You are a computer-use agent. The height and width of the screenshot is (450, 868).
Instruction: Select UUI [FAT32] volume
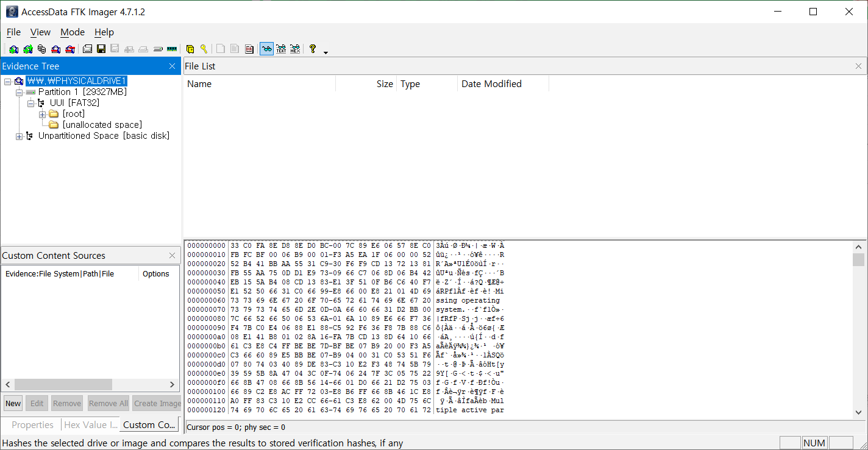pyautogui.click(x=74, y=103)
